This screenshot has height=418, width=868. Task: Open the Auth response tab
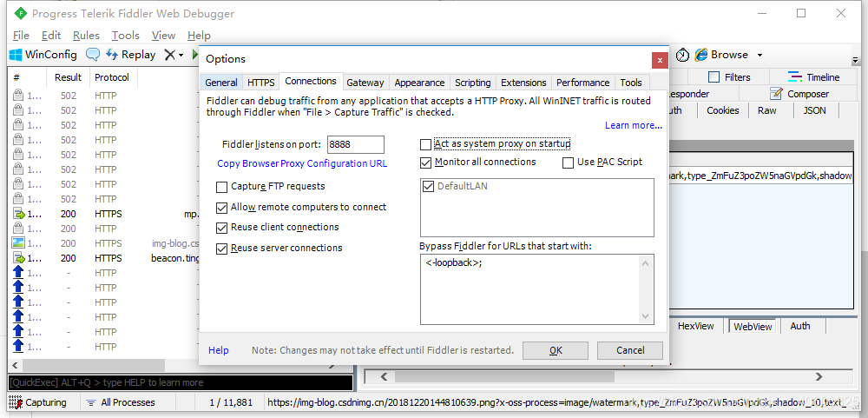pos(800,326)
